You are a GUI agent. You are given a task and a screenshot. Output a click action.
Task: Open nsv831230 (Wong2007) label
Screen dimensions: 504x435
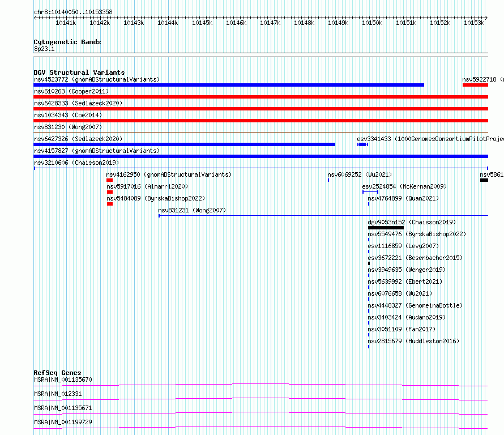click(68, 127)
